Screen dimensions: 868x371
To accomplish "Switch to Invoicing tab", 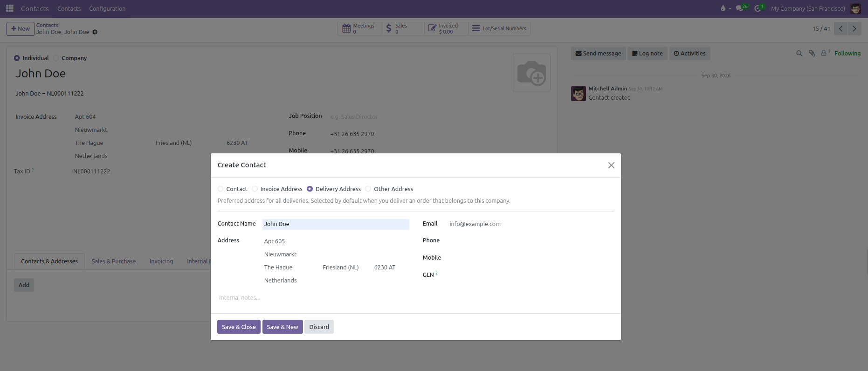I will (161, 261).
